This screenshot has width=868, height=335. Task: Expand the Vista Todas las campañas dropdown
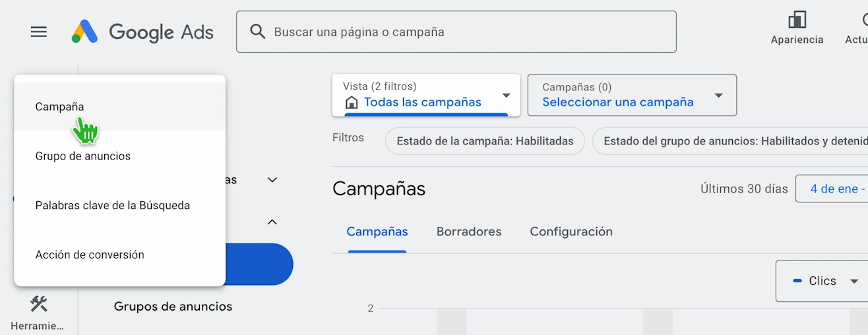coord(506,96)
